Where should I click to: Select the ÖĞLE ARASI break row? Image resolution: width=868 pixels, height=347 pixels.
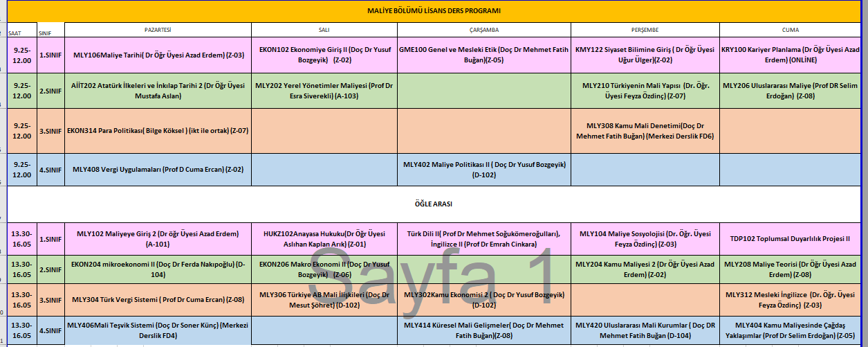(x=434, y=204)
